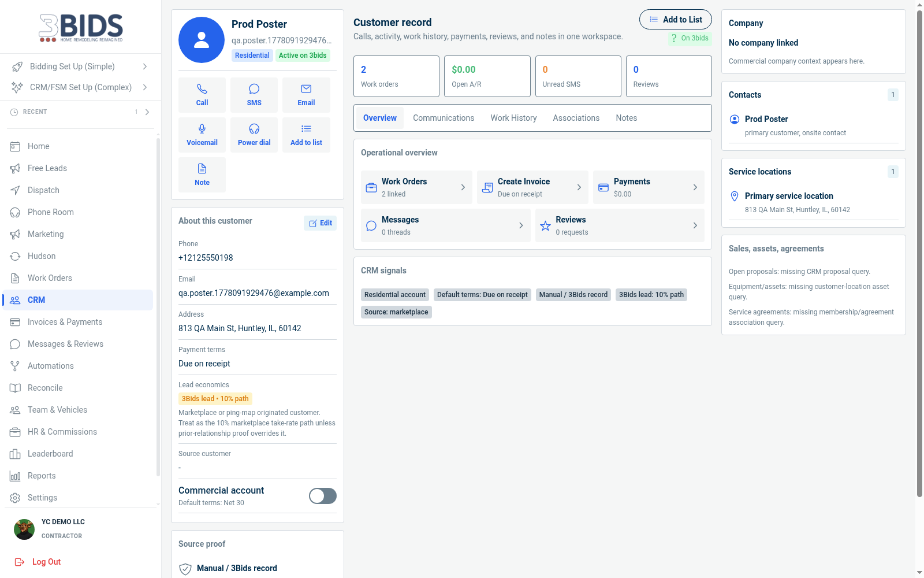Click the 0 Unread SMS stat card
This screenshot has width=924, height=578.
click(x=578, y=76)
